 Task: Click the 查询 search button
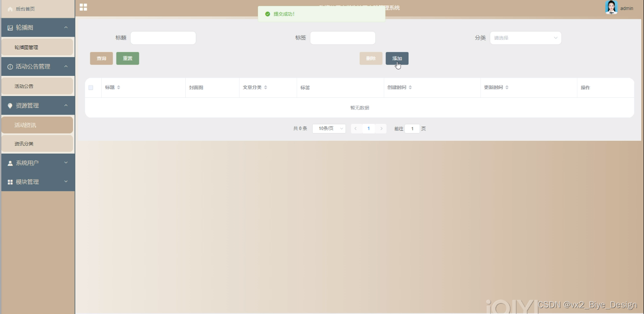point(101,59)
